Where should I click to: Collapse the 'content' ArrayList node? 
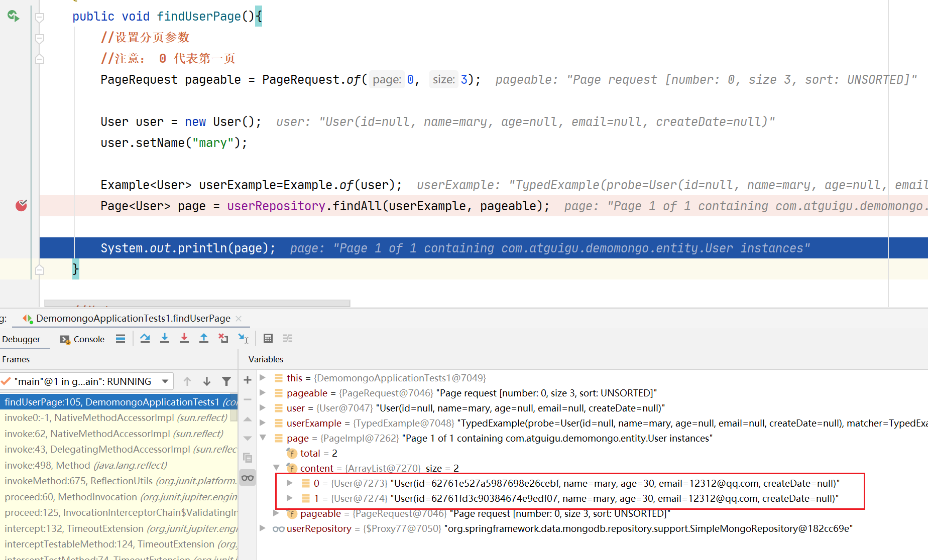(x=276, y=468)
